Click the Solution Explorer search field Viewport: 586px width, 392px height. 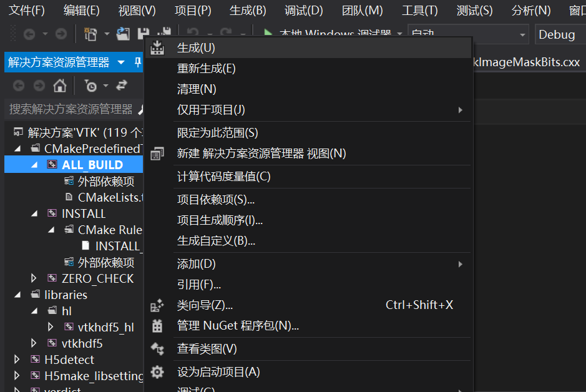[70, 109]
